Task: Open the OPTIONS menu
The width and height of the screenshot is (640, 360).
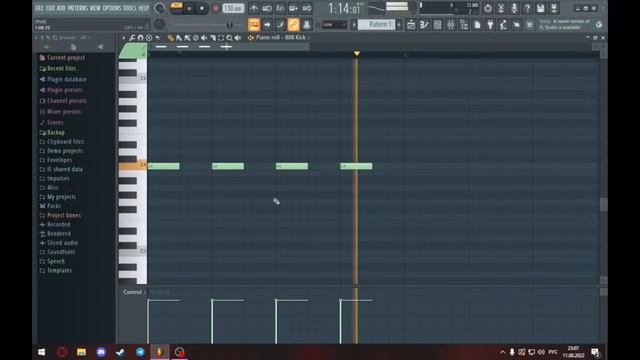Action: coord(112,8)
